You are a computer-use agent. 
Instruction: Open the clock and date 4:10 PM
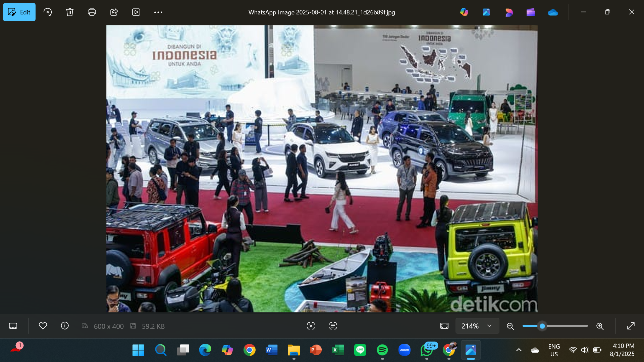tap(622, 350)
